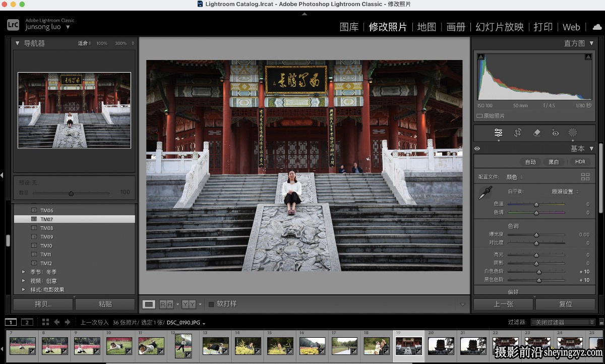Click the preset 数量 amount slider
The image size is (605, 364).
(71, 193)
